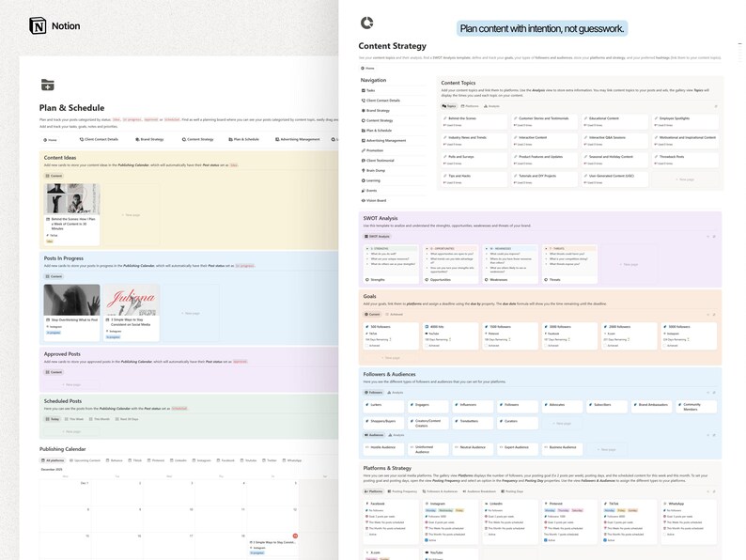Select Audience Breakdown tab in Platforms & Strategy

[x=479, y=491]
